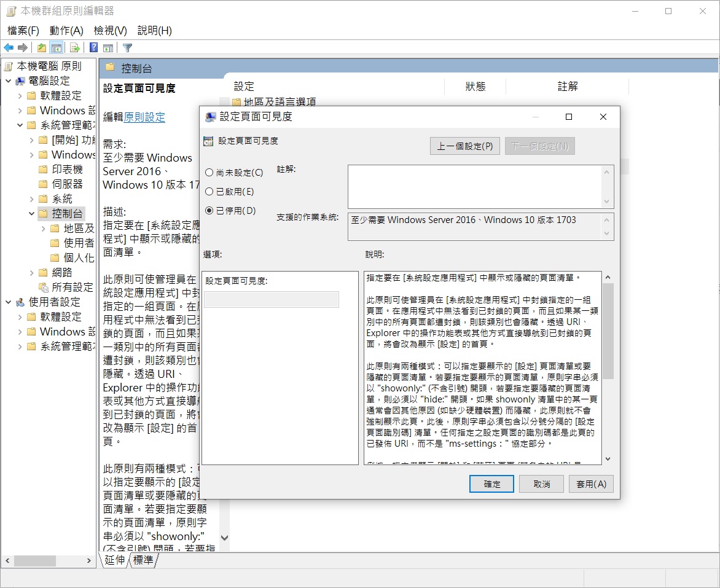Switch to the 標準 tab
720x588 pixels.
click(x=143, y=560)
